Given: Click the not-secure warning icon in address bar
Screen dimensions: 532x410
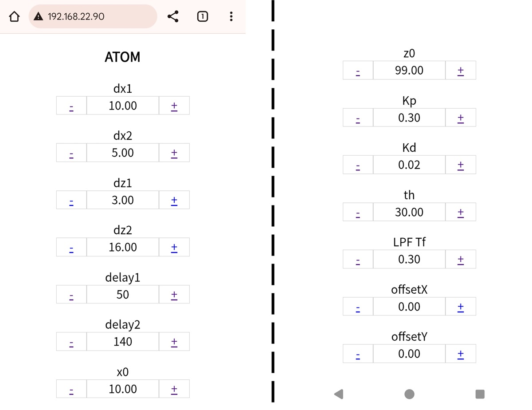Looking at the screenshot, I should click(39, 17).
